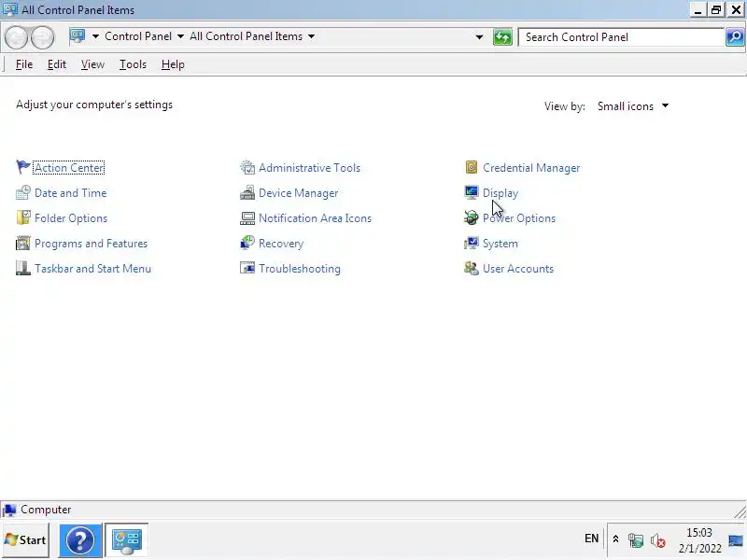Open the Device Manager link
Screen dimensions: 747x560
click(298, 193)
